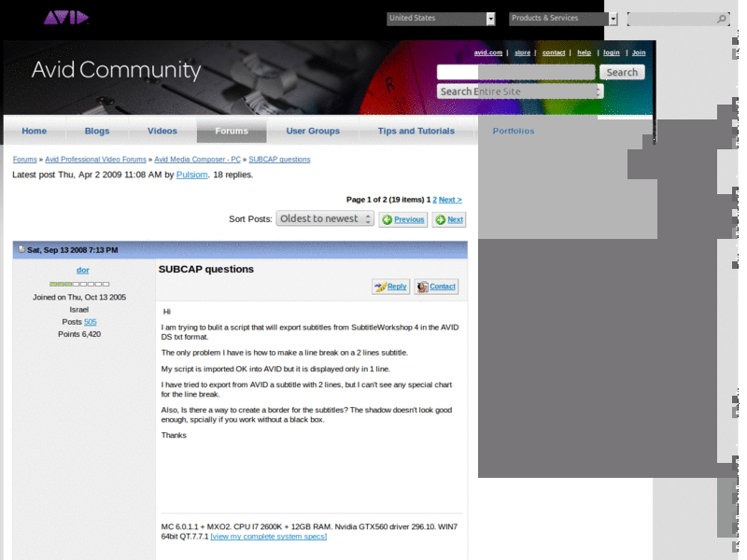Go to page 2 of the thread
The height and width of the screenshot is (560, 747).
coord(434,200)
